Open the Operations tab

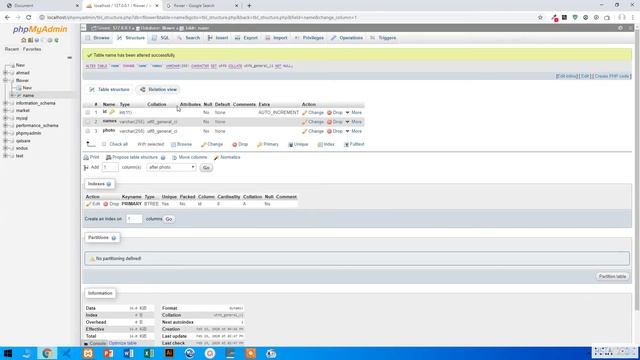[347, 38]
